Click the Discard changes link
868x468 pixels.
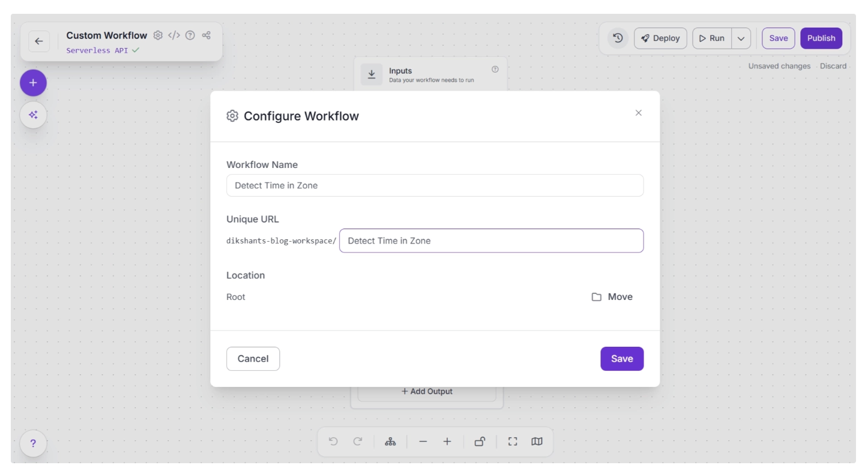833,66
